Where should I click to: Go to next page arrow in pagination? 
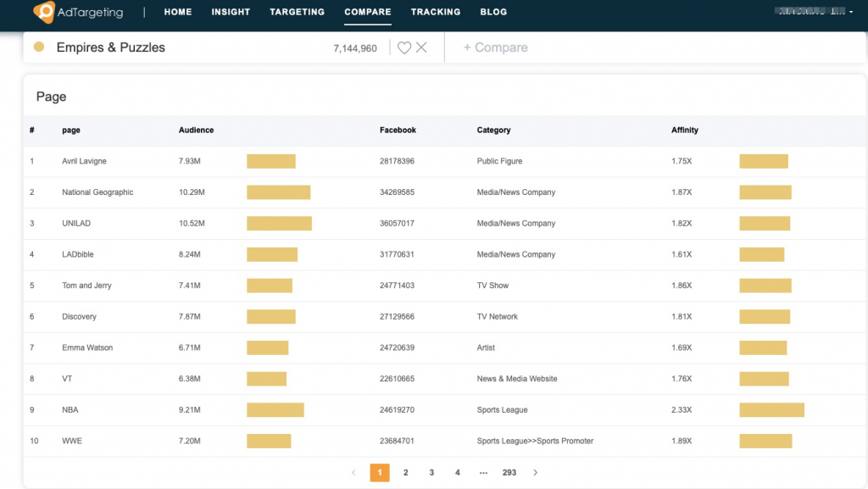coord(536,472)
